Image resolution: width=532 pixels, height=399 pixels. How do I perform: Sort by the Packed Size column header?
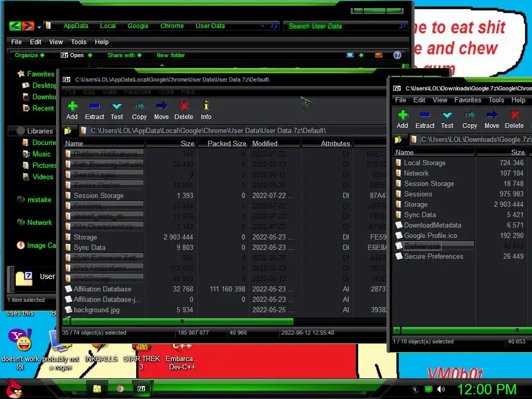(223, 143)
